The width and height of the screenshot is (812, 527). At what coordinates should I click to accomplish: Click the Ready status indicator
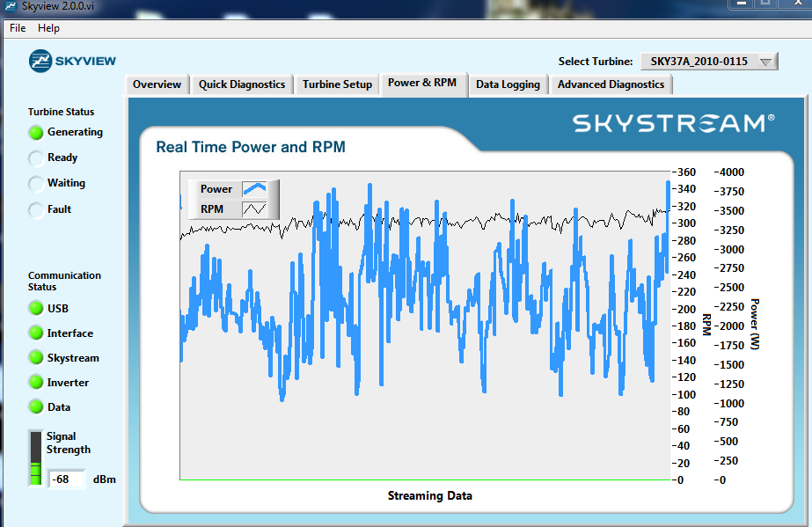(x=36, y=158)
